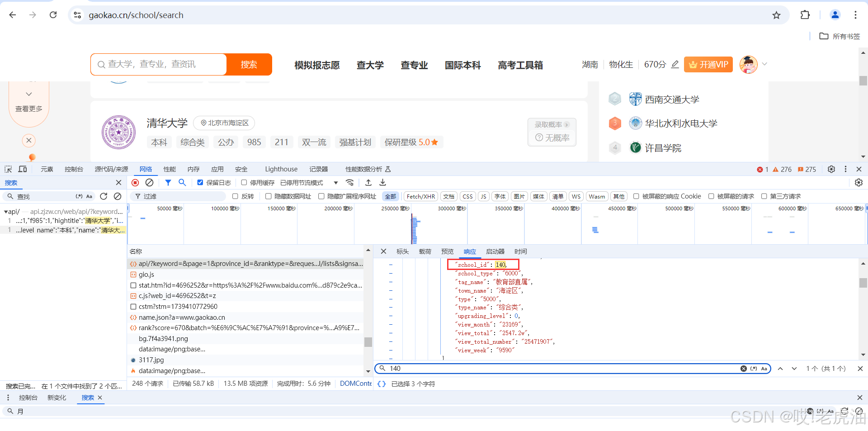Open 西南交通大学 ranking link
The image size is (868, 431).
pyautogui.click(x=672, y=99)
